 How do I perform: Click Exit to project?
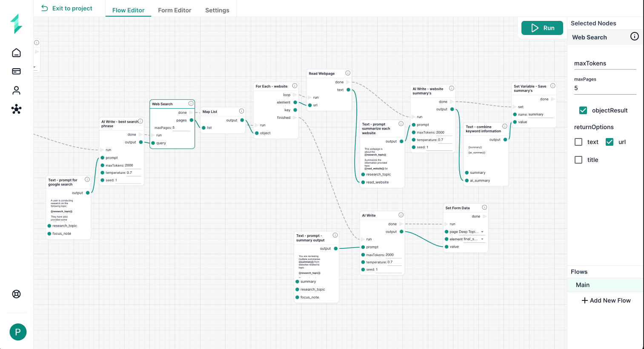coord(66,8)
